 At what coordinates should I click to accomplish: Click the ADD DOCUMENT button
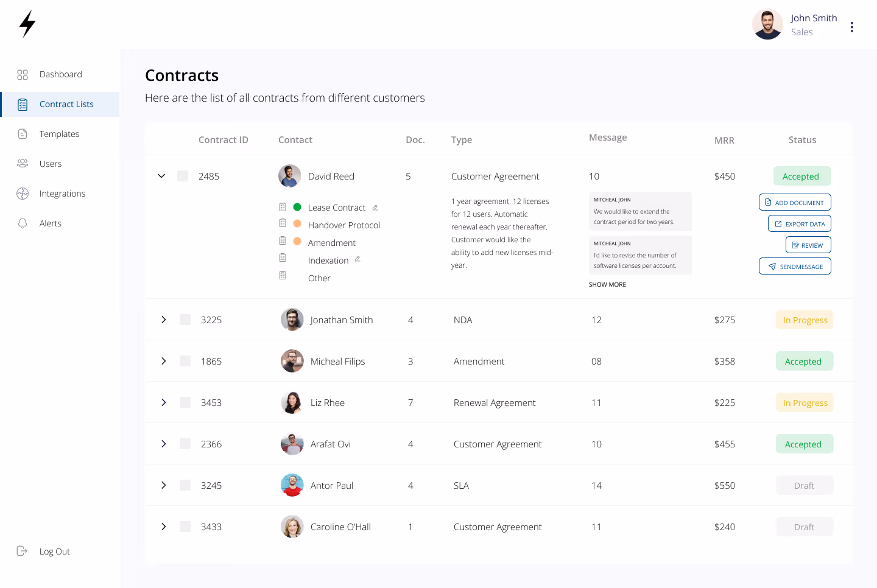(795, 202)
